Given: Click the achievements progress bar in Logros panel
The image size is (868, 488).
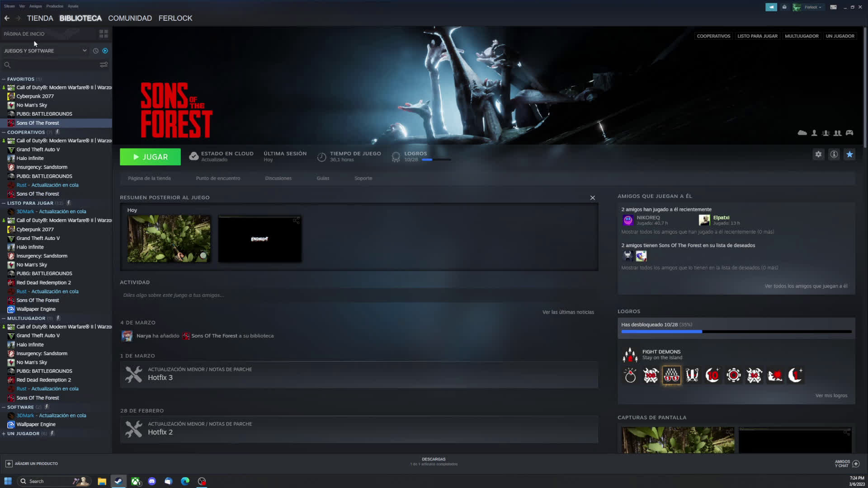Looking at the screenshot, I should click(736, 332).
